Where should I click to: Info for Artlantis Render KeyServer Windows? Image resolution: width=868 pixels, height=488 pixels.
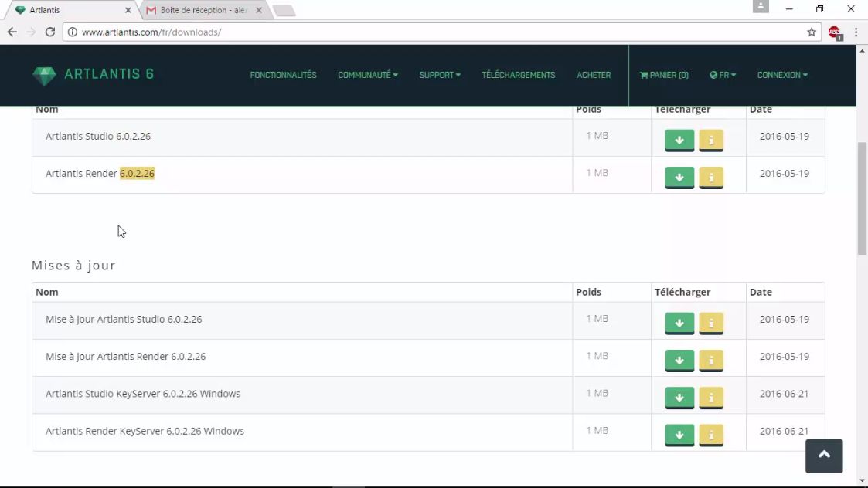[x=711, y=434]
